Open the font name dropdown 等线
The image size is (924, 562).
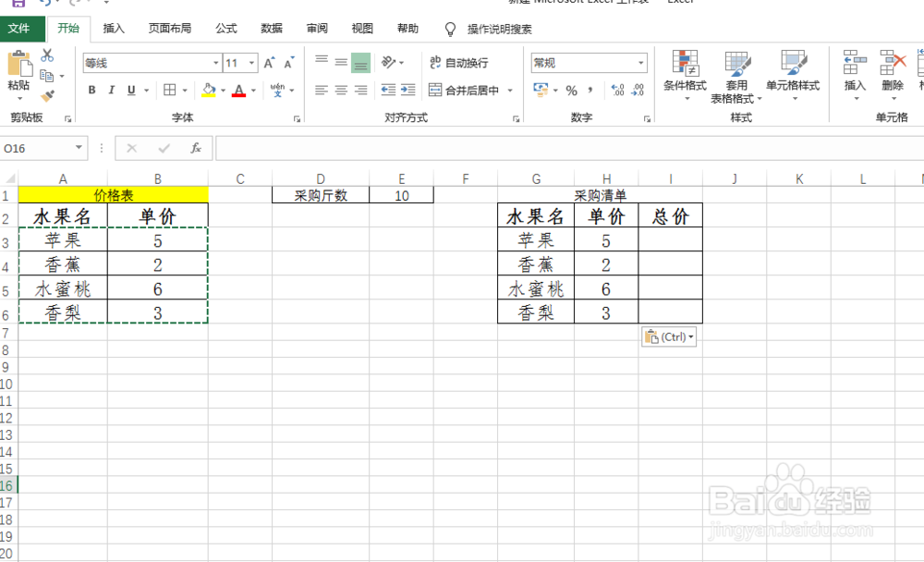(x=215, y=63)
